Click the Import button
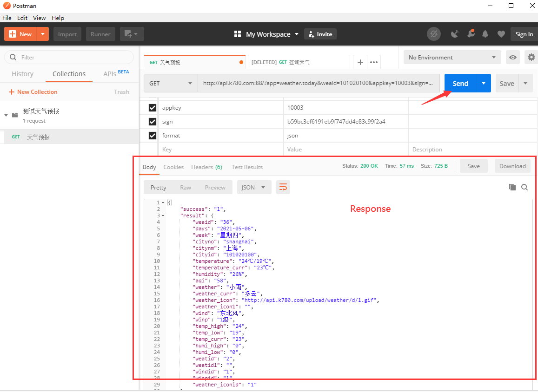The width and height of the screenshot is (538, 392). (67, 34)
